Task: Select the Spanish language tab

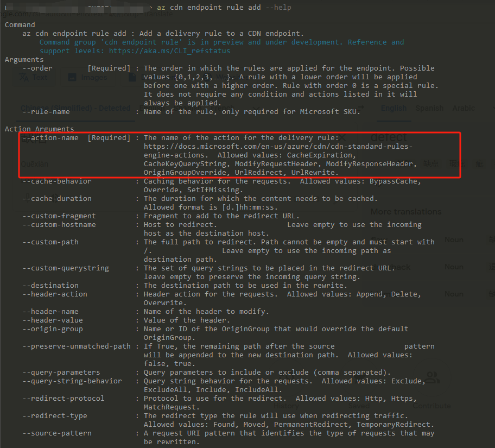Action: coord(429,108)
